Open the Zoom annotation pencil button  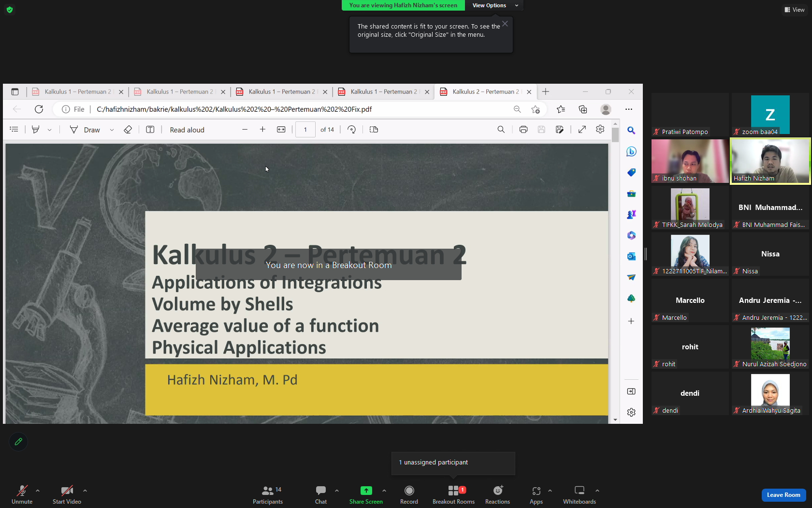[x=18, y=441]
